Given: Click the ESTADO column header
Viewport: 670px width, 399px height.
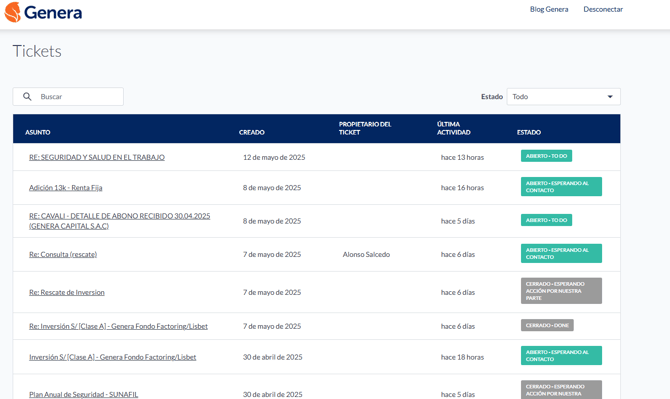Looking at the screenshot, I should coord(529,132).
